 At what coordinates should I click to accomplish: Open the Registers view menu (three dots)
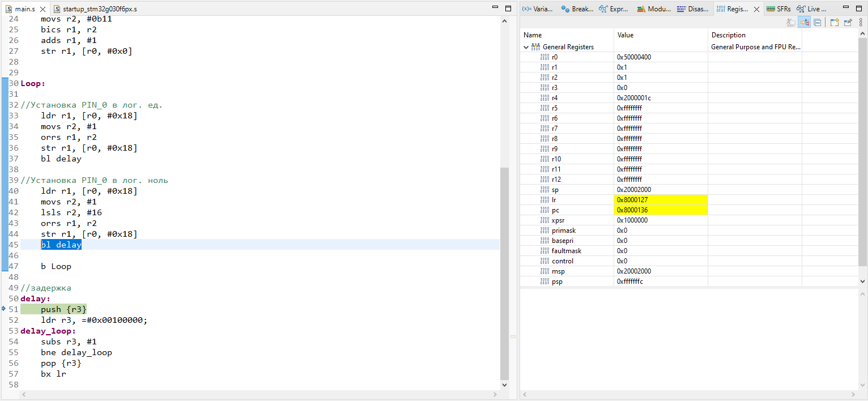coord(861,22)
